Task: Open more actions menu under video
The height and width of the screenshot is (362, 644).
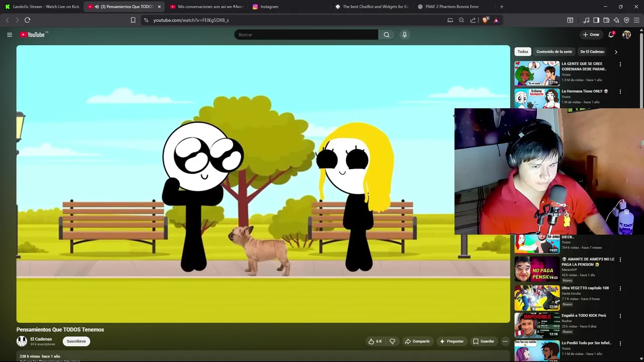Action: pos(505,341)
